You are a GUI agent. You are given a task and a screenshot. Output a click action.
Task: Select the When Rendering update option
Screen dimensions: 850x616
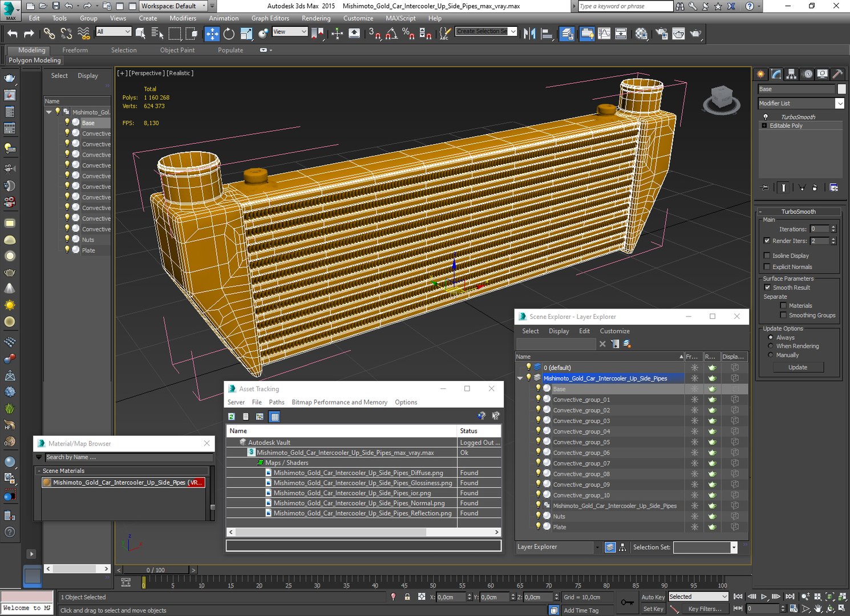[x=771, y=346]
